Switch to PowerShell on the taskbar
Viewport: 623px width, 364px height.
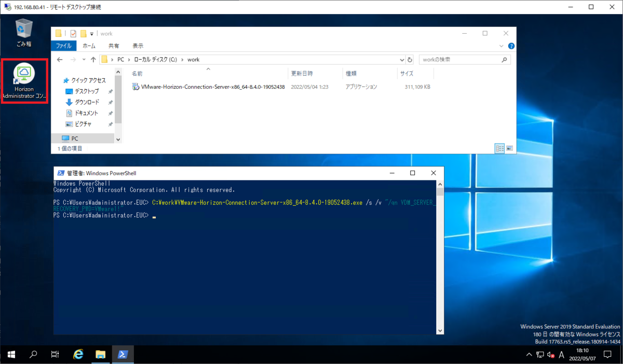(123, 355)
